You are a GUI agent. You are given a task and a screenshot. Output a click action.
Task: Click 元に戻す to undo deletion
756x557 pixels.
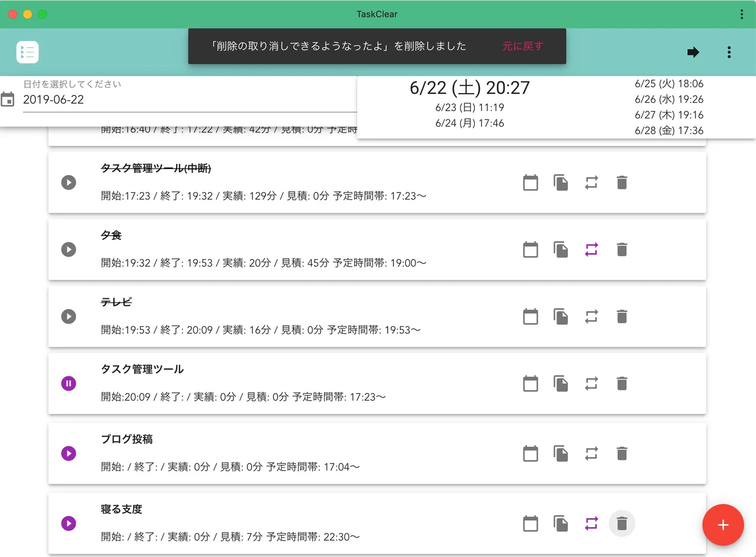pos(523,46)
